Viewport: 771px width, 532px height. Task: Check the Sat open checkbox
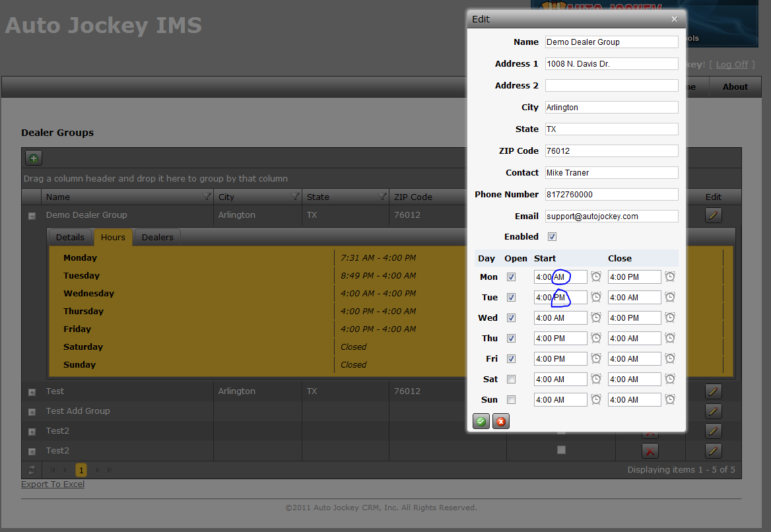[x=512, y=379]
